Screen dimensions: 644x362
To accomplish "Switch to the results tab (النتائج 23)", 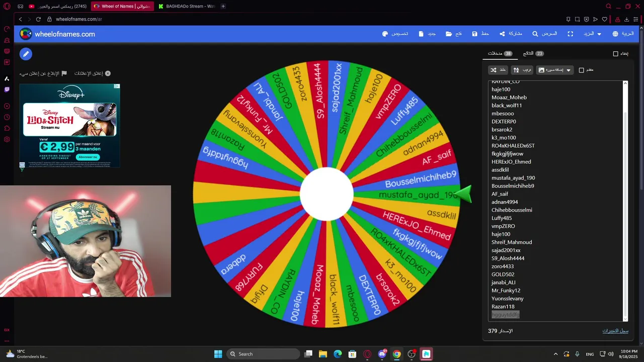I will point(533,53).
